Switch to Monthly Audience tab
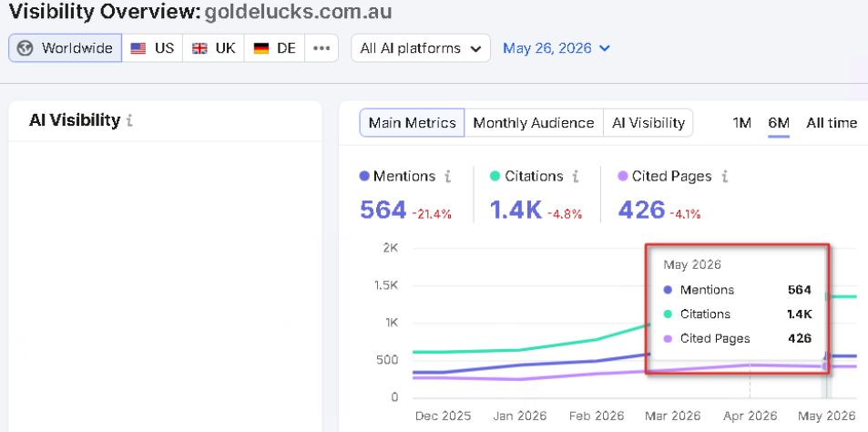The image size is (868, 432). (534, 122)
